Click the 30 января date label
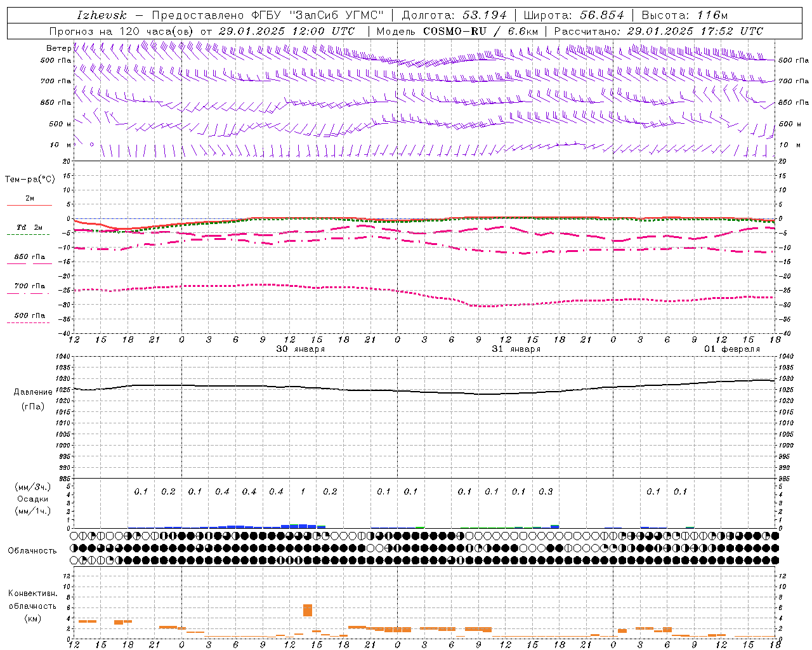 (301, 349)
